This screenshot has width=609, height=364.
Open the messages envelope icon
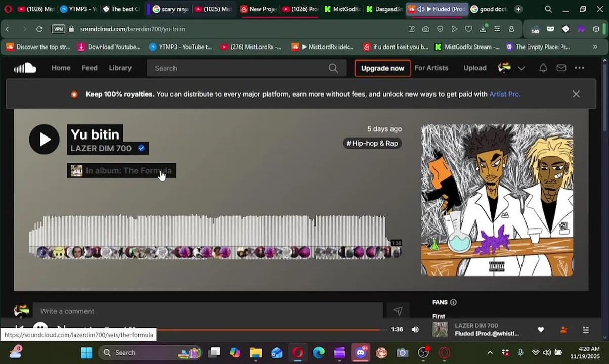561,68
